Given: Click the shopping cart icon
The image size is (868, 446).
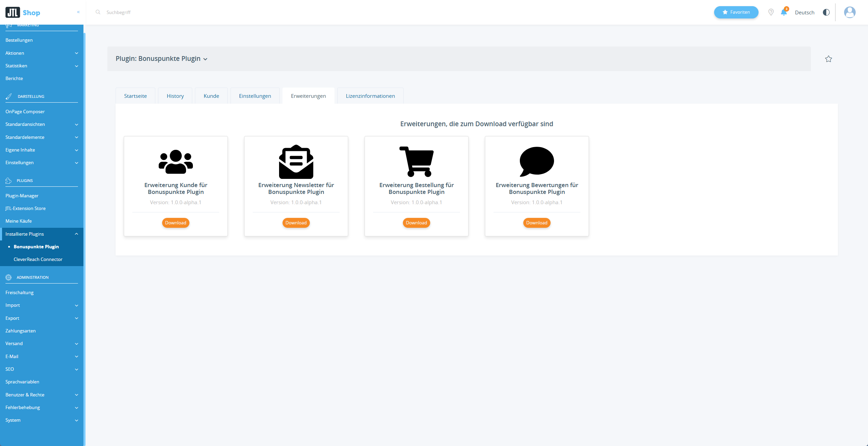Looking at the screenshot, I should [x=417, y=161].
